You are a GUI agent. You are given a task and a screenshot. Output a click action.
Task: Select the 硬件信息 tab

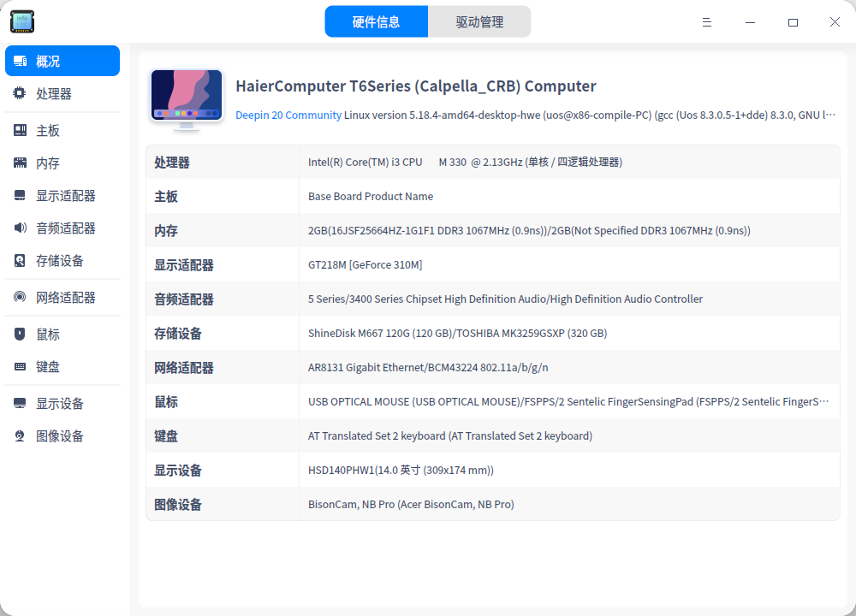(377, 21)
